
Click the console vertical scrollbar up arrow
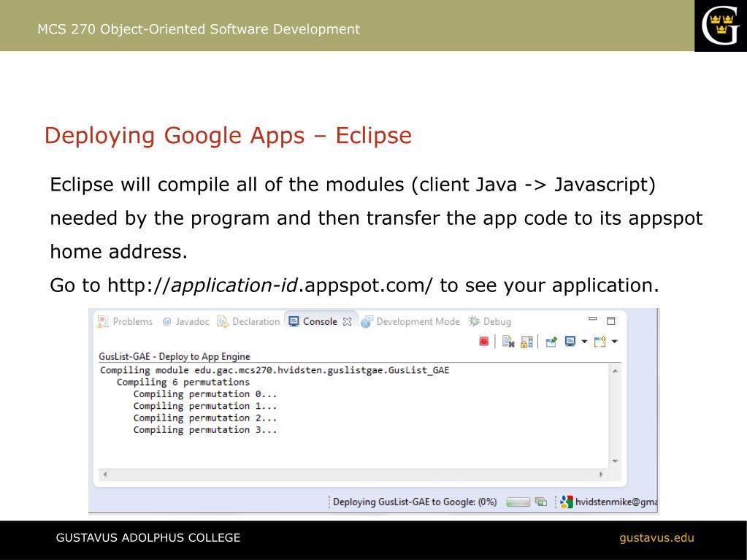coord(615,370)
